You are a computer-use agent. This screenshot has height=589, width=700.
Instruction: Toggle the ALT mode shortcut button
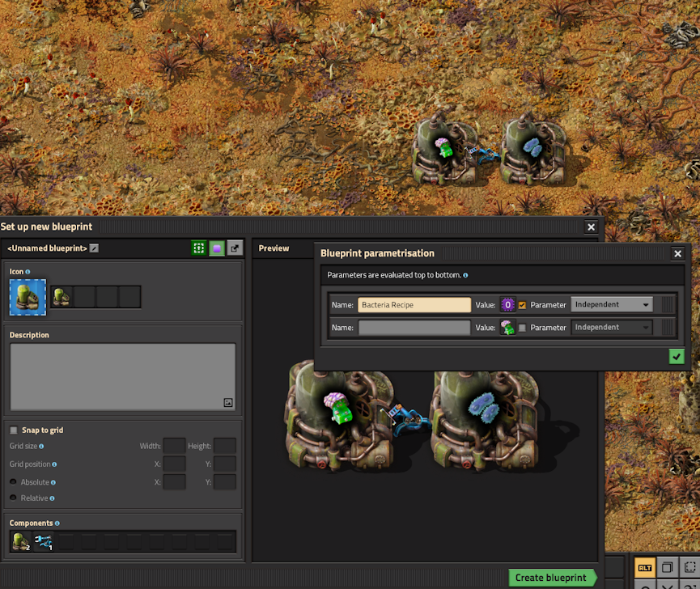645,568
